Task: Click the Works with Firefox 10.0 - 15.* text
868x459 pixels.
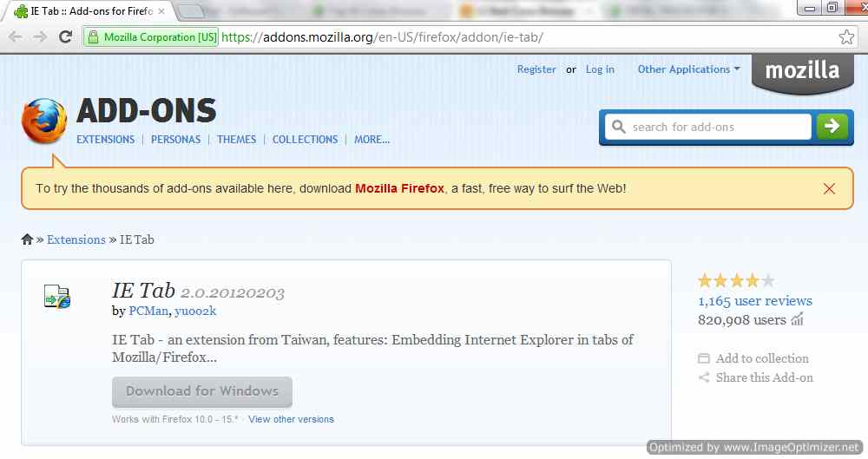Action: click(x=175, y=419)
